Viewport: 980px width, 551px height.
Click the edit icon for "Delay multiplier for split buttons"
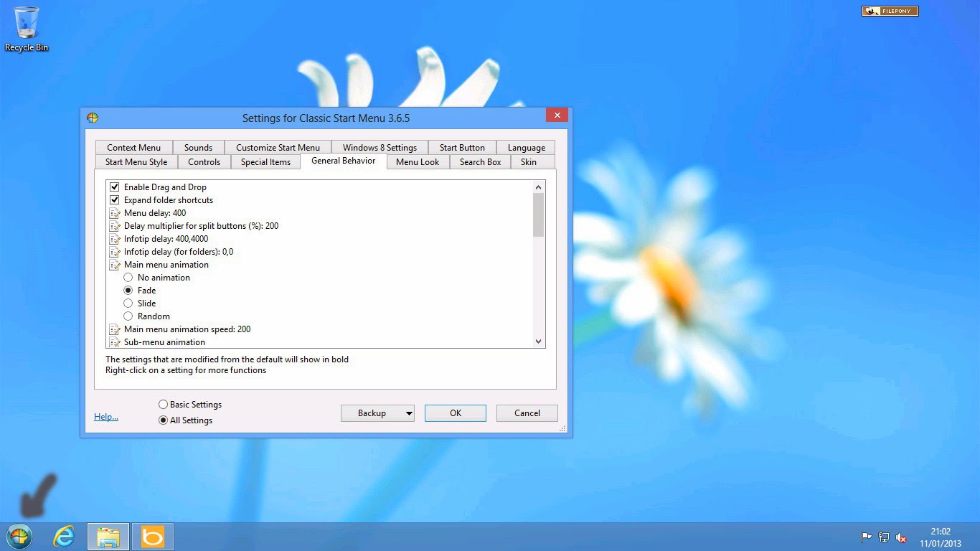tap(115, 225)
